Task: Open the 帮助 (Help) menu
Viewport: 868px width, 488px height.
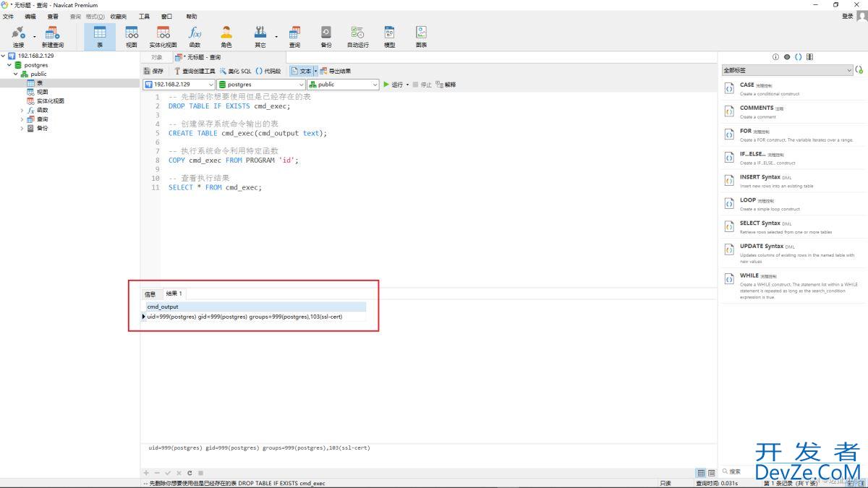Action: 191,16
